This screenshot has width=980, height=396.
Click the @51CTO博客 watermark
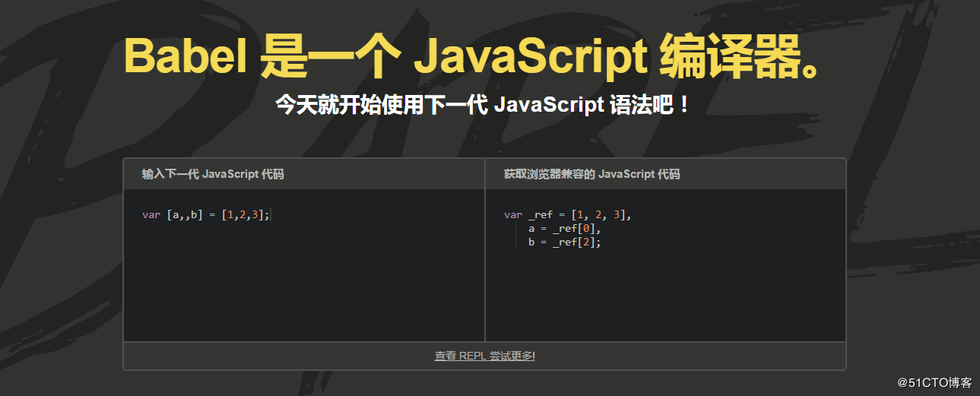934,382
